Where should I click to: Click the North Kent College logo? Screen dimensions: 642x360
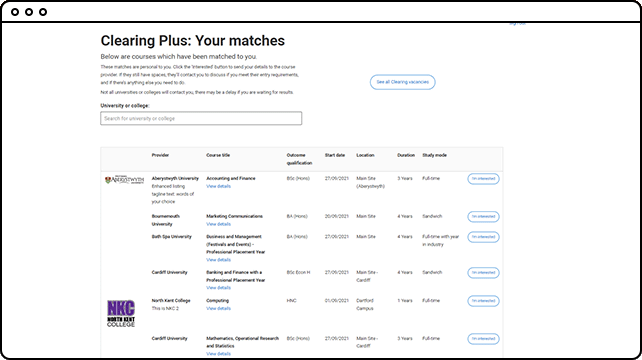point(121,313)
